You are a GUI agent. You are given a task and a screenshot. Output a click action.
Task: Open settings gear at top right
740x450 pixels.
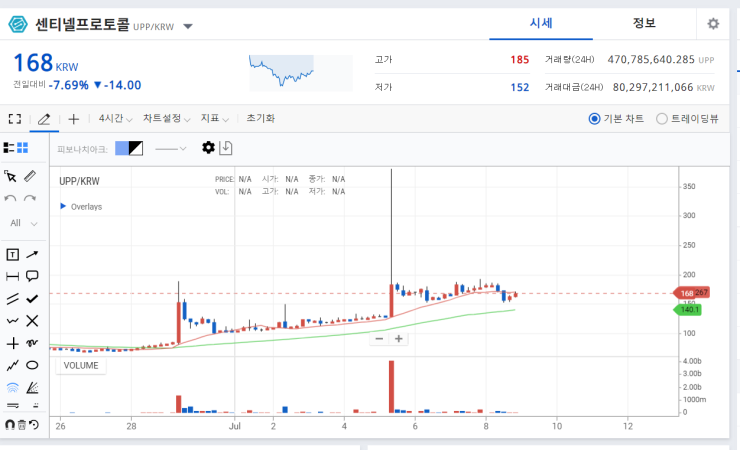click(713, 24)
